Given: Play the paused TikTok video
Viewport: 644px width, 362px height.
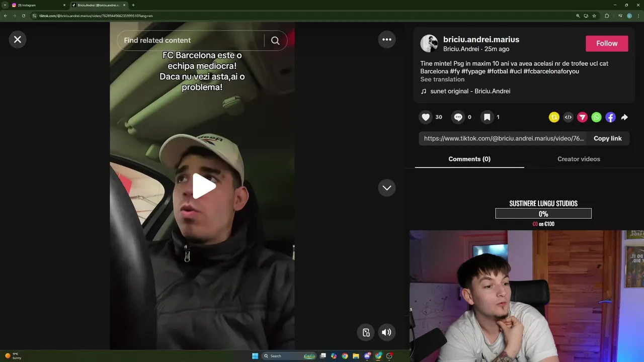Looking at the screenshot, I should click(204, 187).
